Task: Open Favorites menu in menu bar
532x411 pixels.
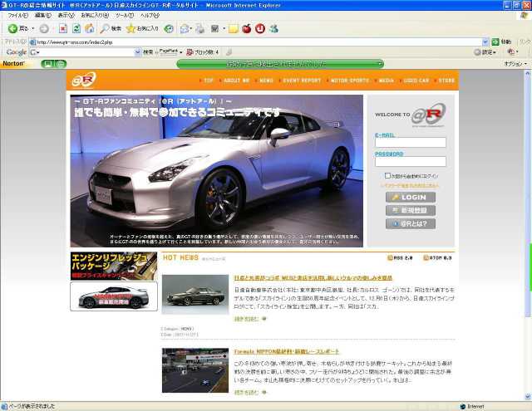Action: click(95, 15)
